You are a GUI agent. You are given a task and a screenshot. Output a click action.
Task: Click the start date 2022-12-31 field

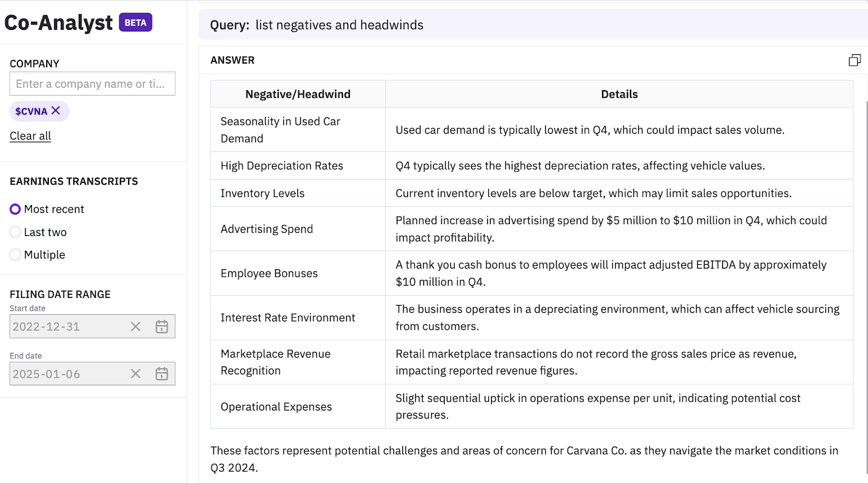65,327
